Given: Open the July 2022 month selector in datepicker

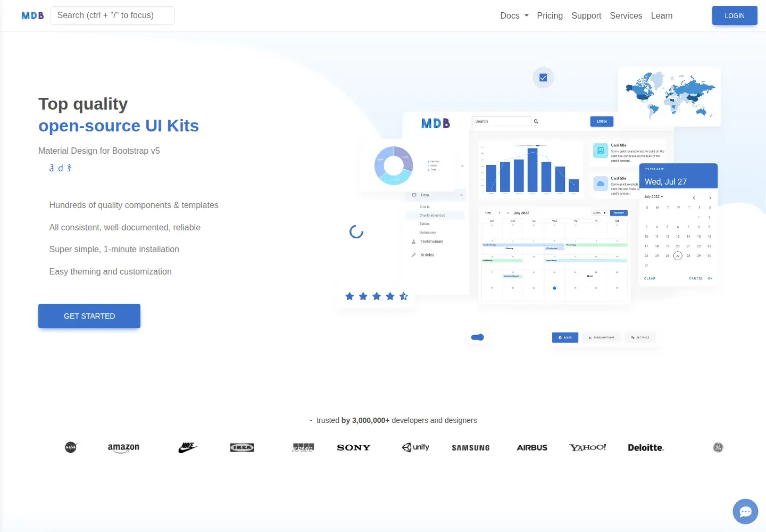Looking at the screenshot, I should click(654, 197).
